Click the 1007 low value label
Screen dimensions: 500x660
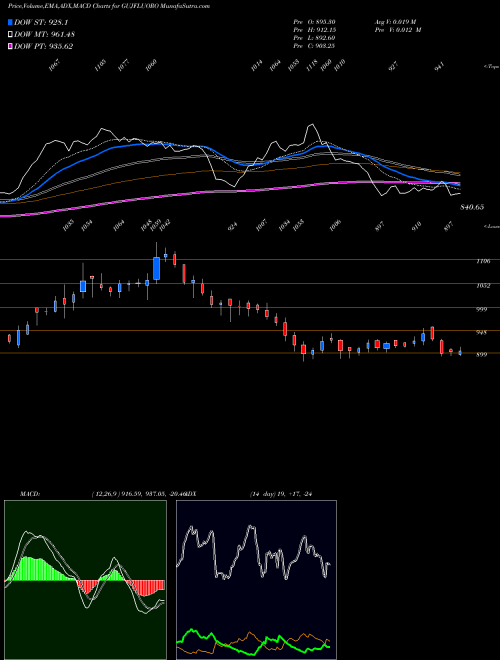[x=262, y=225]
